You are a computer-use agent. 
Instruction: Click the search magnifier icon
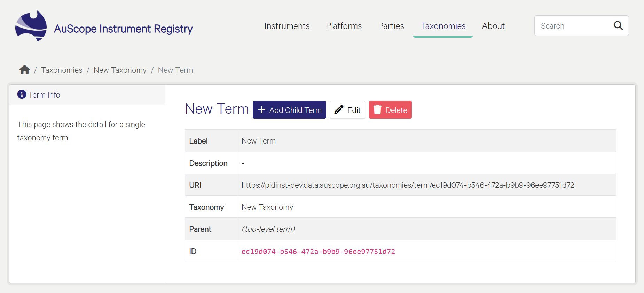618,25
